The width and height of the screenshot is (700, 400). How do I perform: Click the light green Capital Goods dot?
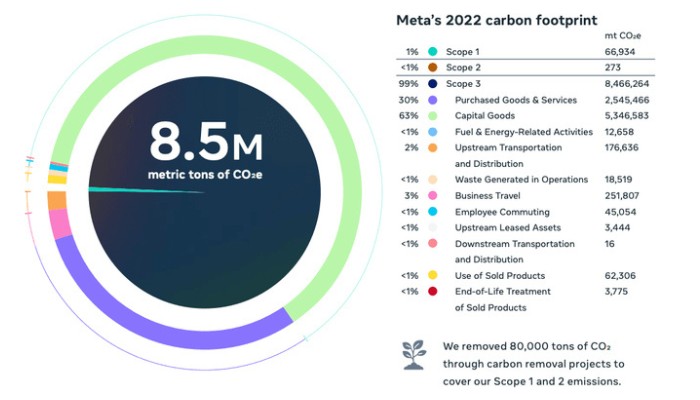(x=433, y=116)
